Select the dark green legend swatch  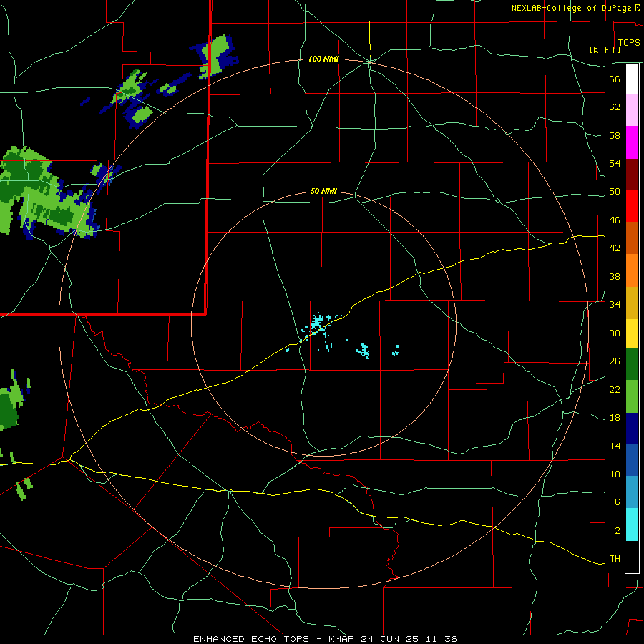click(632, 364)
